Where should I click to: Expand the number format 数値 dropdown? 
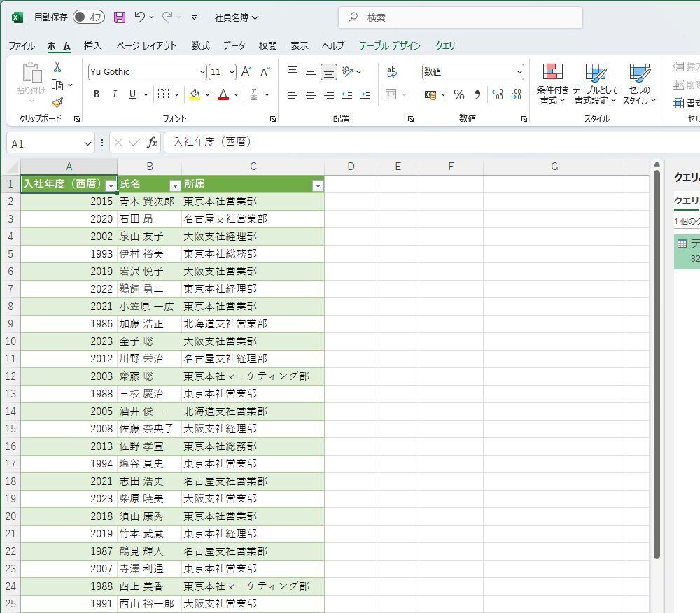click(x=519, y=72)
